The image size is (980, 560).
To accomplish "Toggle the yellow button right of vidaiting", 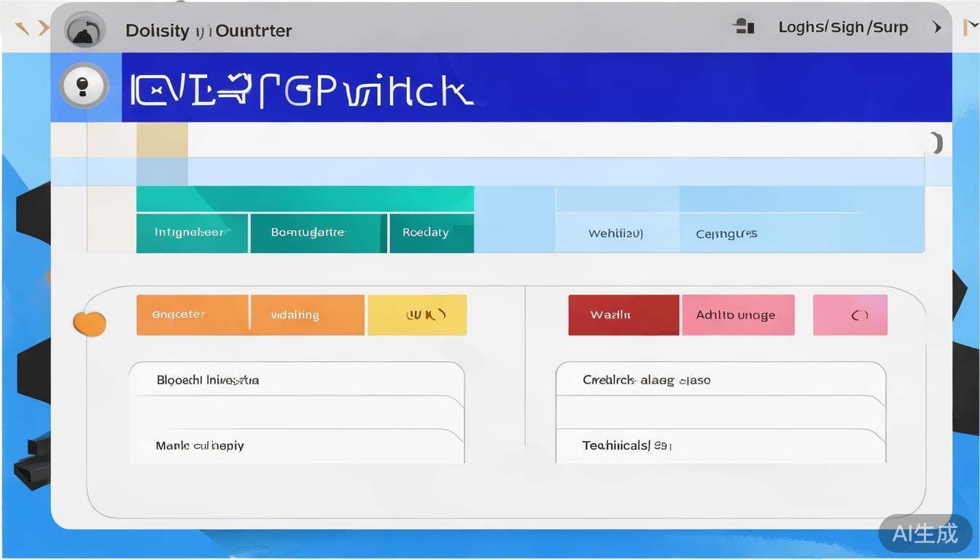I will click(417, 315).
